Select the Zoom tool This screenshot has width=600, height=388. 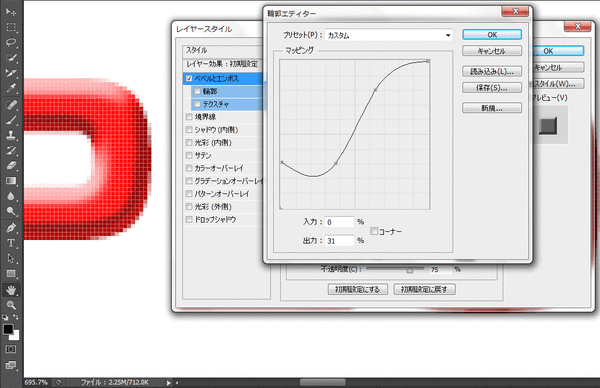click(11, 305)
